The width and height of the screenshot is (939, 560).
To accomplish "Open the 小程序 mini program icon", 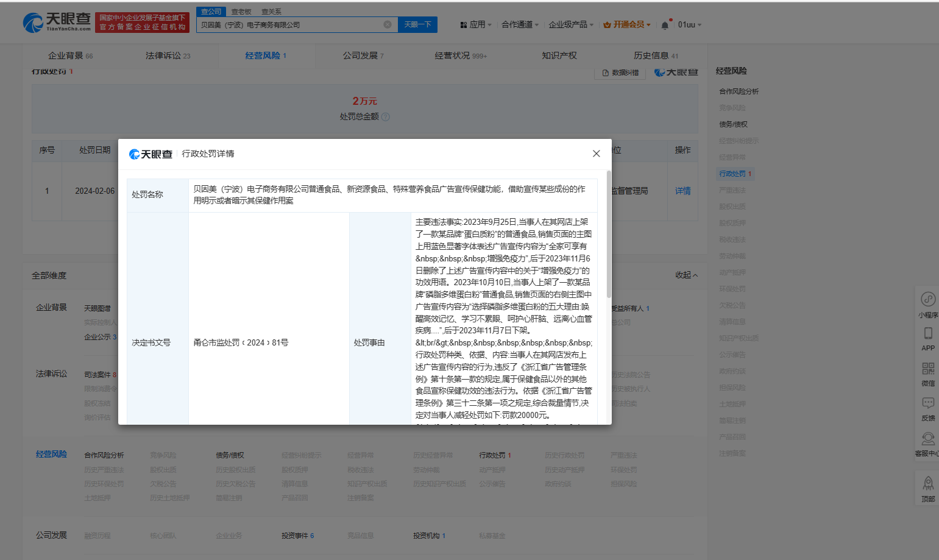I will pos(927,299).
